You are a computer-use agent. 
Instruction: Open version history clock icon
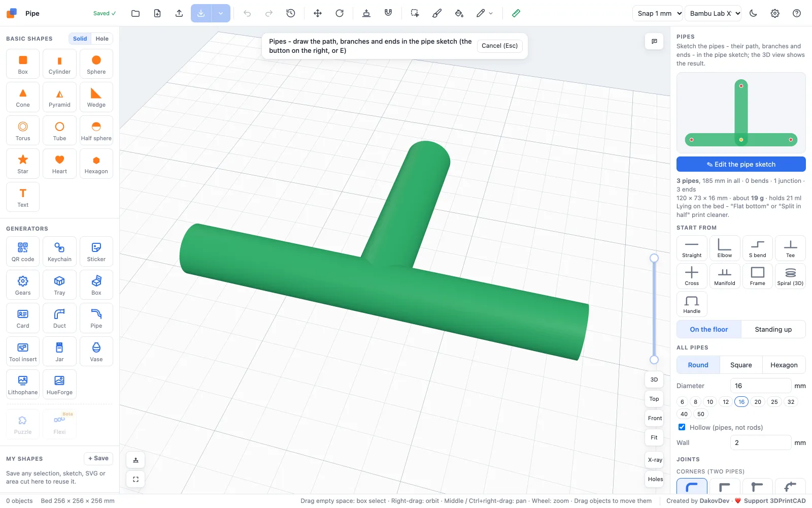click(291, 13)
